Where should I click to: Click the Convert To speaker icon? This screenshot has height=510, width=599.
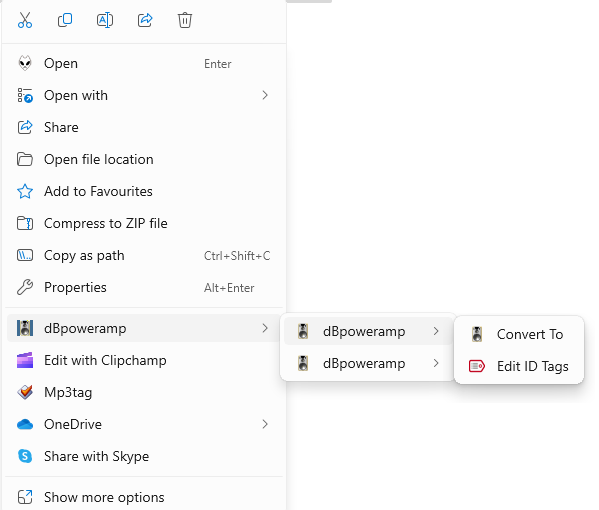477,334
